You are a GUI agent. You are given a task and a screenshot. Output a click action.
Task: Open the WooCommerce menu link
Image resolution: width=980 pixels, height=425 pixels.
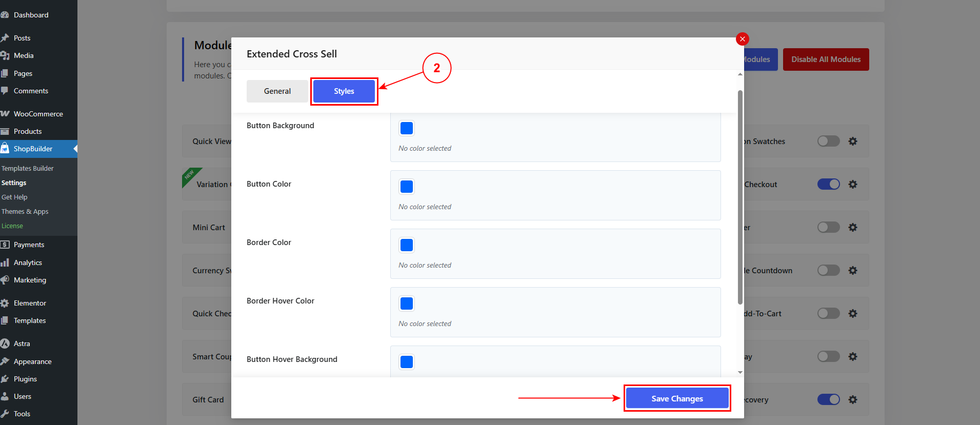point(38,114)
